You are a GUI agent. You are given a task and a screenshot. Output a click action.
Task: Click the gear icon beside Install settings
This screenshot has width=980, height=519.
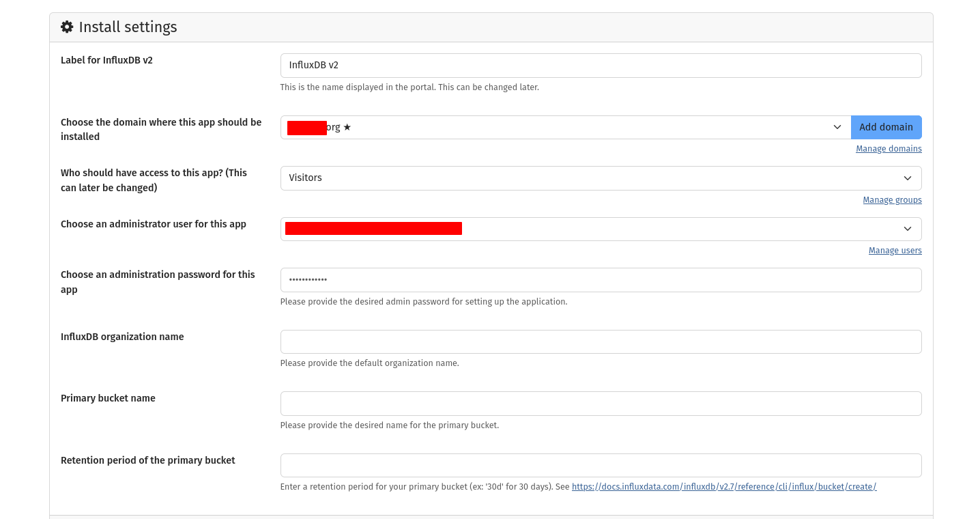coord(67,27)
